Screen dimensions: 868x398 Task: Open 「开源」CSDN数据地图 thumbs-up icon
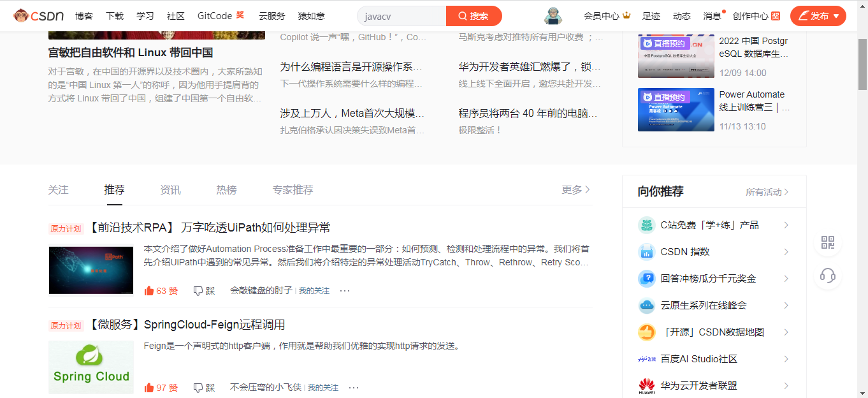pos(646,332)
